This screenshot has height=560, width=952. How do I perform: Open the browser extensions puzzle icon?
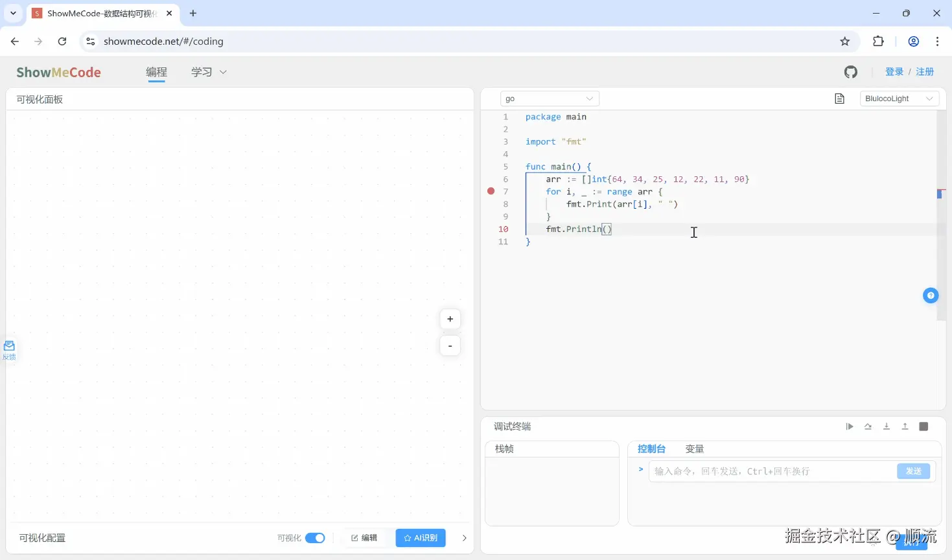878,41
